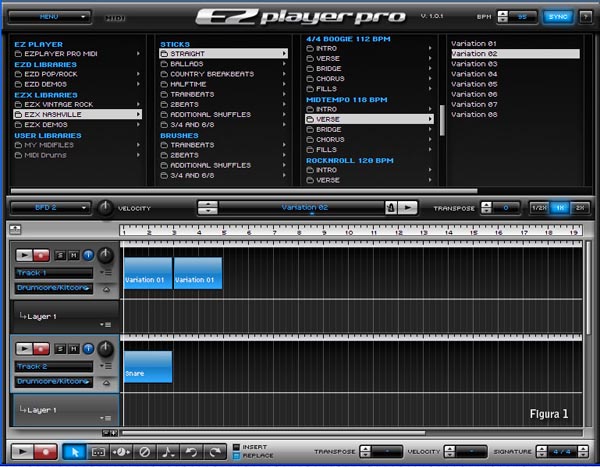600x467 pixels.
Task: Play Track 1
Action: [x=24, y=255]
